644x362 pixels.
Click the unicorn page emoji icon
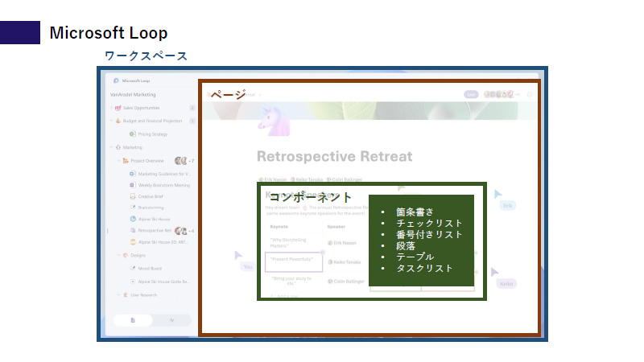click(x=274, y=120)
